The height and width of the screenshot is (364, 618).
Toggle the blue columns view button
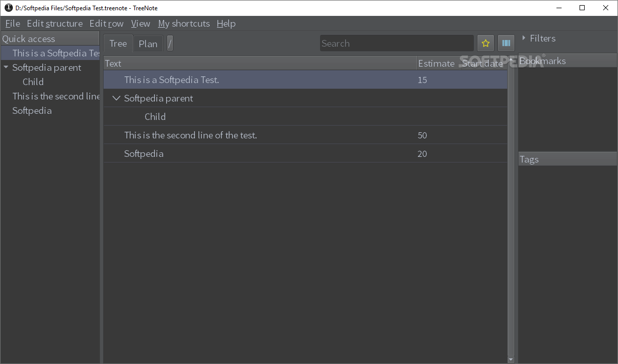pyautogui.click(x=506, y=44)
